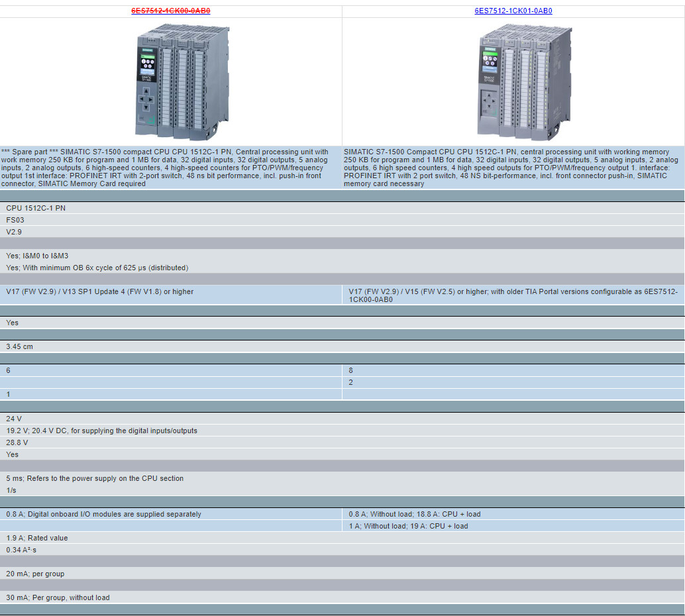
Task: Click the '1.9 A; Rated value' row
Action: click(342, 539)
